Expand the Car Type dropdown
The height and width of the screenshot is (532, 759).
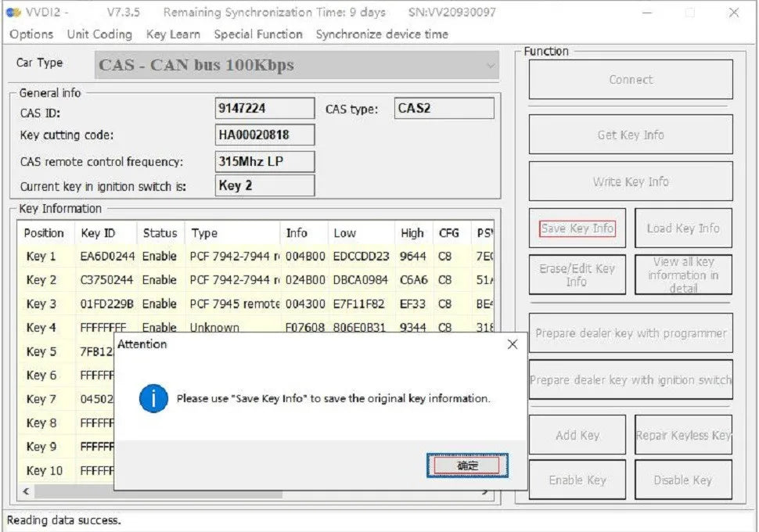click(491, 66)
